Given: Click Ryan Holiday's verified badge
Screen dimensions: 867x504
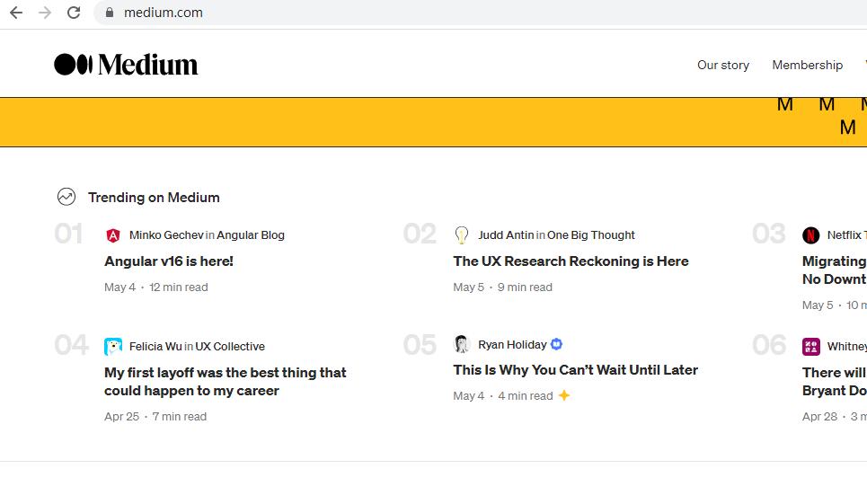Looking at the screenshot, I should click(x=556, y=344).
